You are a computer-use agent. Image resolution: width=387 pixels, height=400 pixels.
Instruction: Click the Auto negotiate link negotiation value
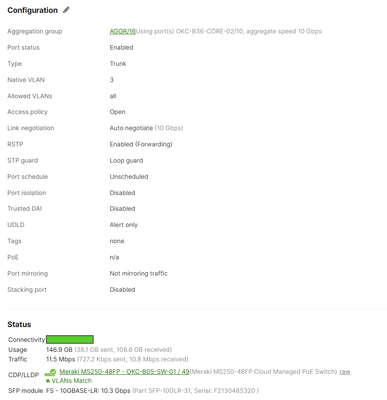131,128
